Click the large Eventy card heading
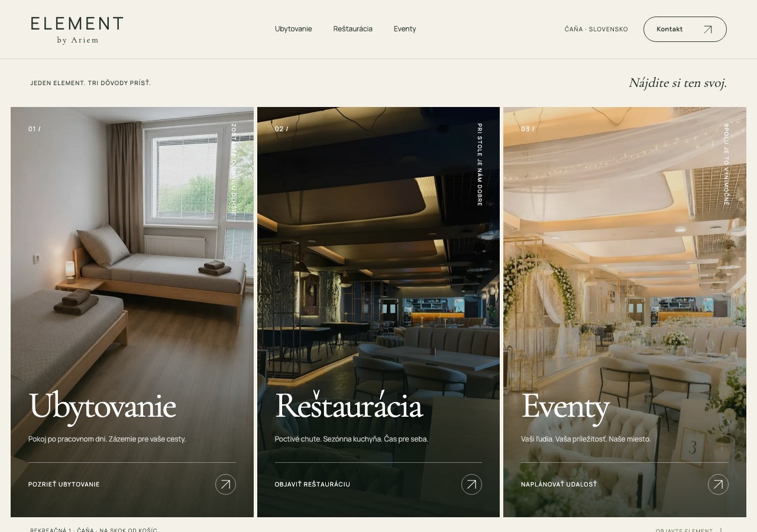 click(x=565, y=408)
